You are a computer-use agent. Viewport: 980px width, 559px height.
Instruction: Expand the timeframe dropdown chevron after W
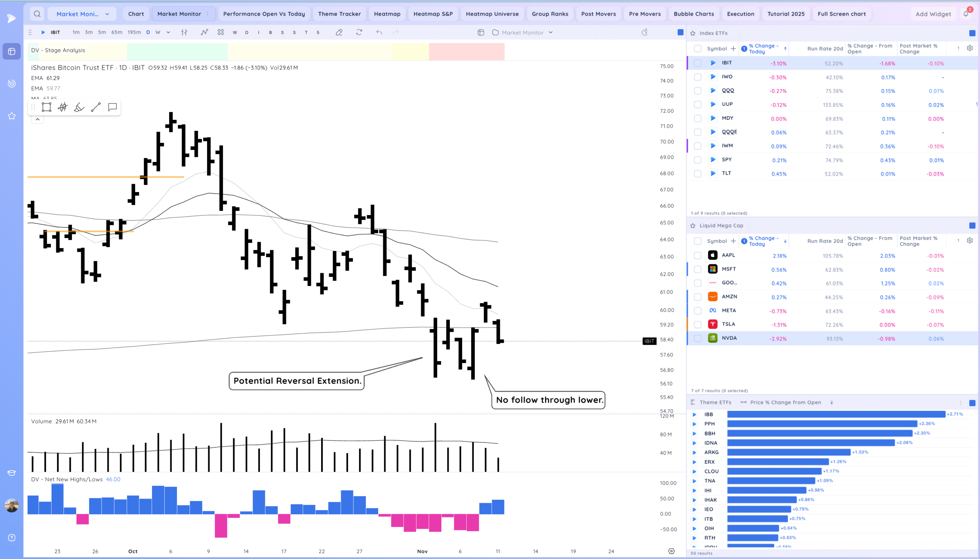(168, 33)
